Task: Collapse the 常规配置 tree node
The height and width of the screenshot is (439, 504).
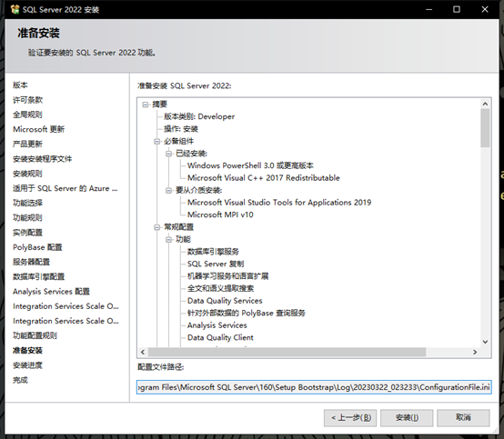Action: pyautogui.click(x=156, y=227)
